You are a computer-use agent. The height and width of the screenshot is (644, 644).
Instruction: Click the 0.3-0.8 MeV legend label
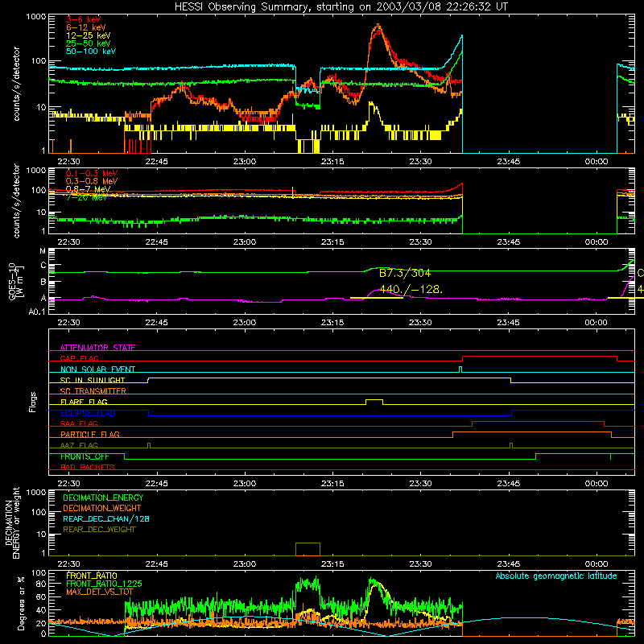(92, 181)
